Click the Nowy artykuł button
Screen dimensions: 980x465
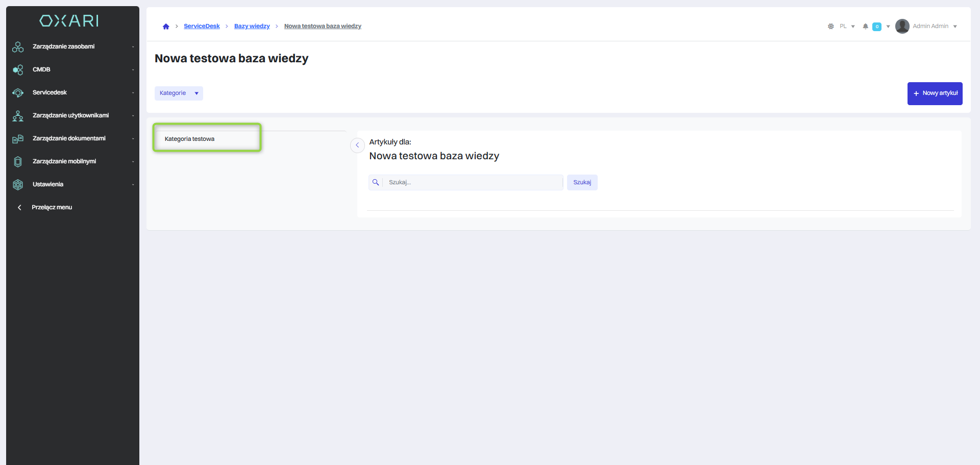click(935, 93)
